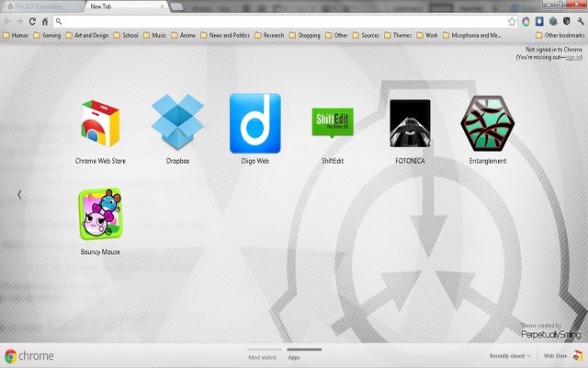588x368 pixels.
Task: Click the sign in link
Action: pos(573,57)
